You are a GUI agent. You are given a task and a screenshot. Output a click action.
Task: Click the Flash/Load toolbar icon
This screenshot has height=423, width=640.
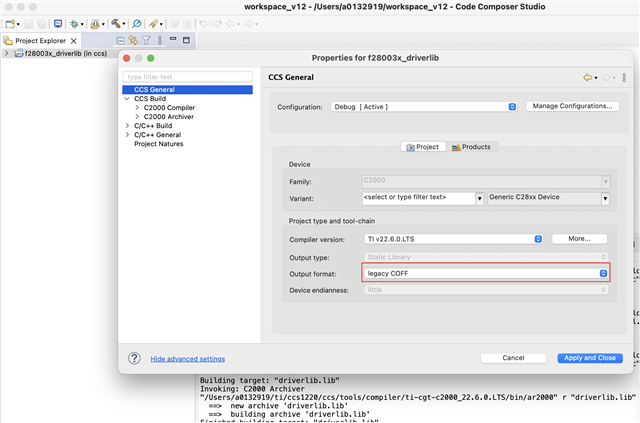pos(95,24)
